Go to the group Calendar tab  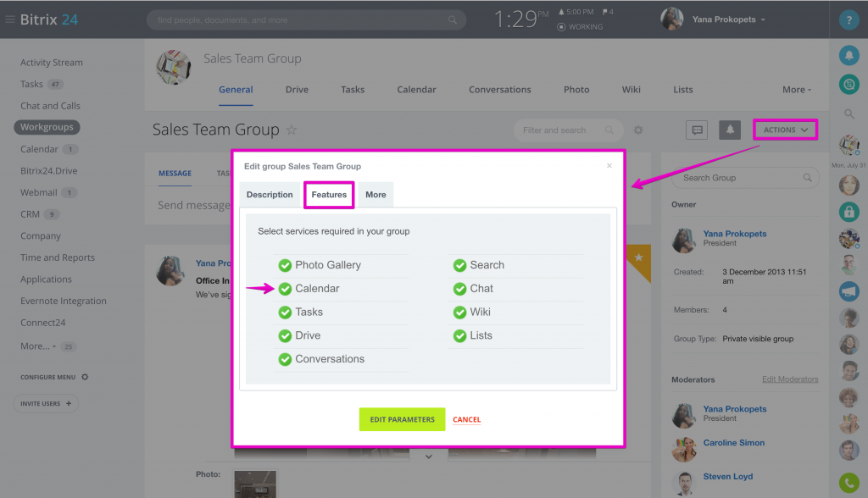coord(416,90)
